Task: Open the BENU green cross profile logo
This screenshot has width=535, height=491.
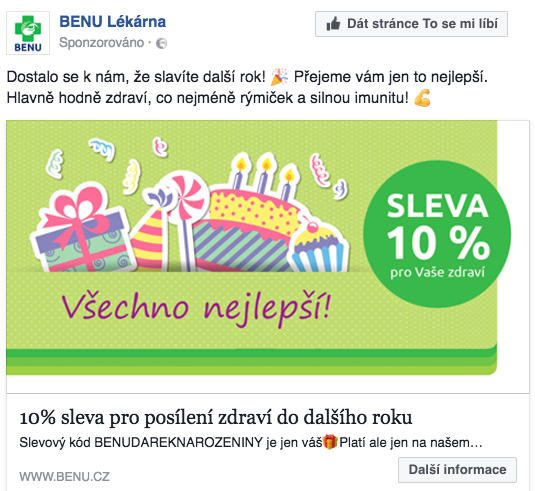Action: (28, 33)
